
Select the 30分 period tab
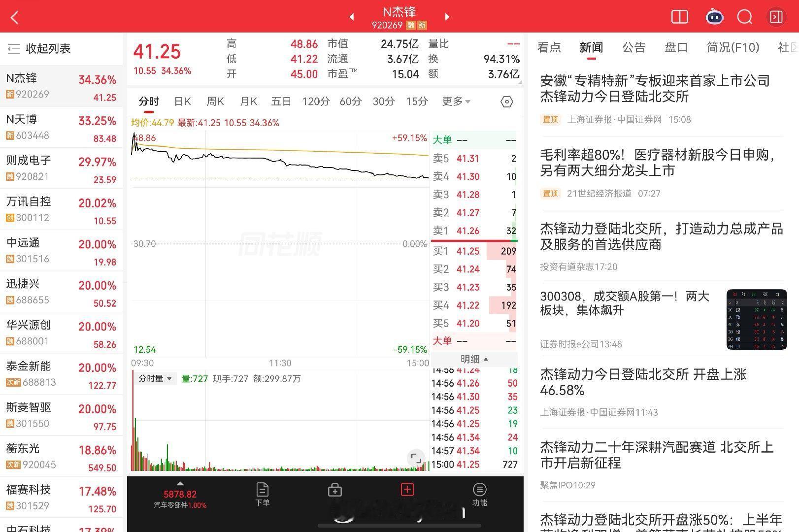coord(384,101)
